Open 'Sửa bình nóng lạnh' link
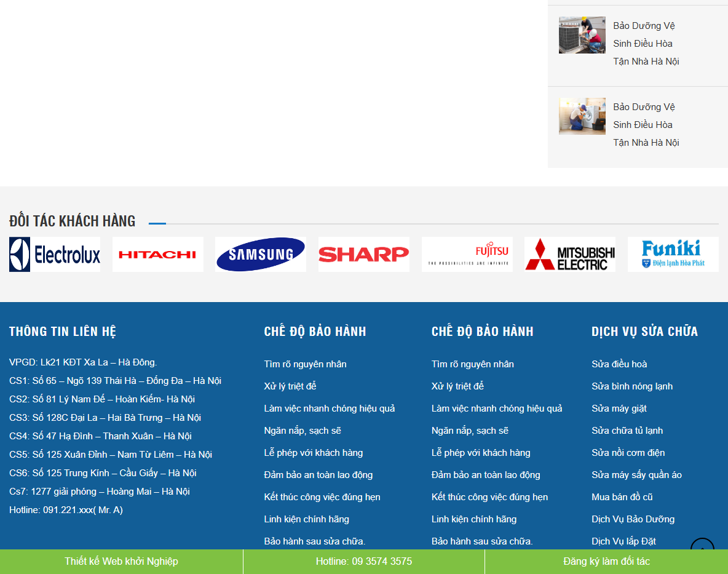 point(632,386)
